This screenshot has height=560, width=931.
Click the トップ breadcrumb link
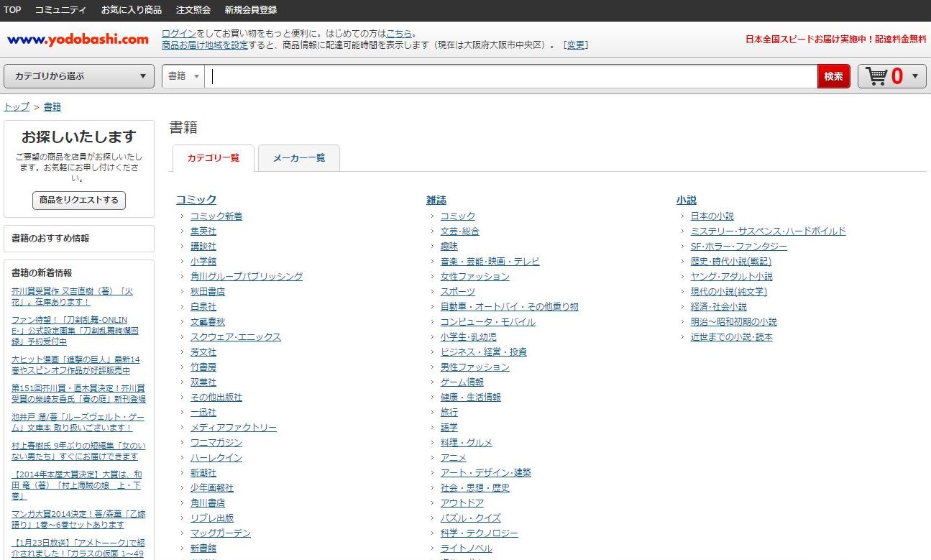coord(17,106)
